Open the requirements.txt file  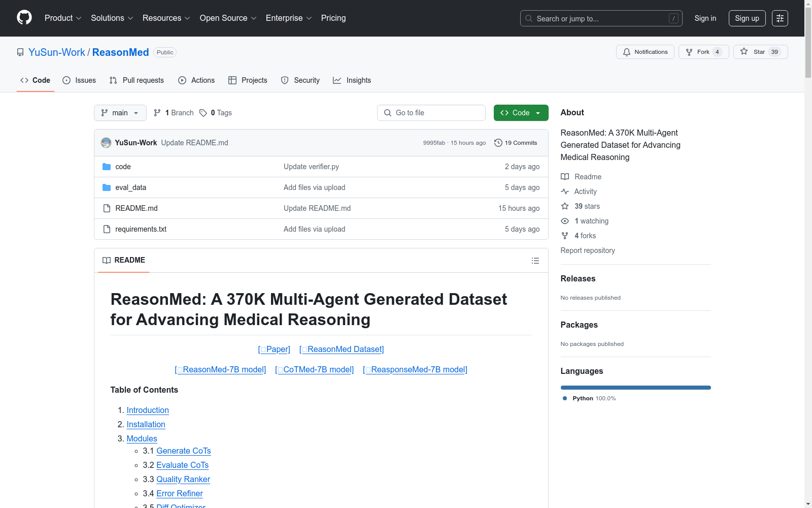141,229
